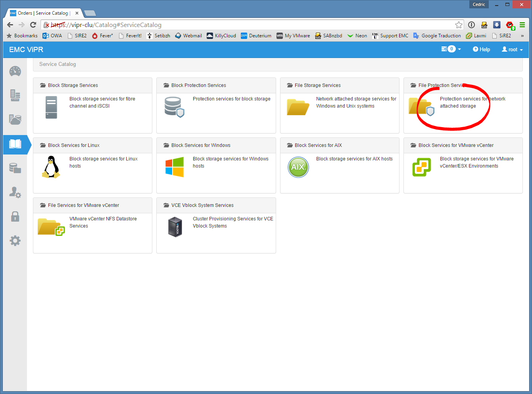Click the yellow folder icon for File Storage Services
532x394 pixels.
point(298,107)
